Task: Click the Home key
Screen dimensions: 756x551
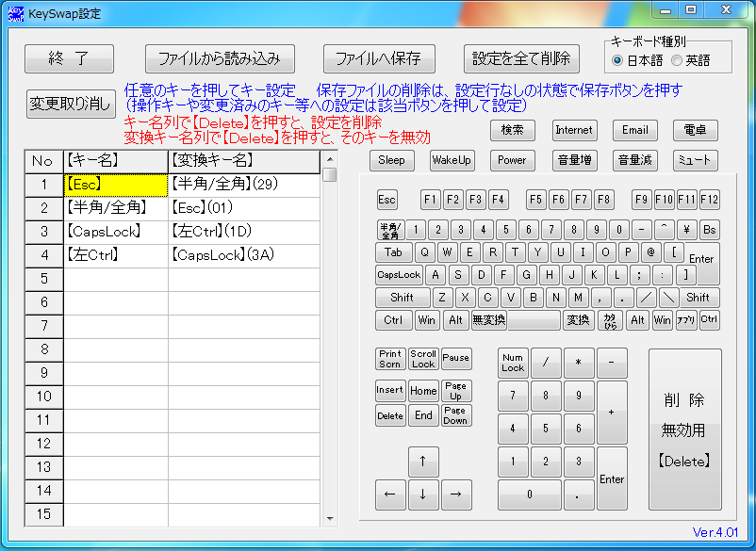Action: 423,390
